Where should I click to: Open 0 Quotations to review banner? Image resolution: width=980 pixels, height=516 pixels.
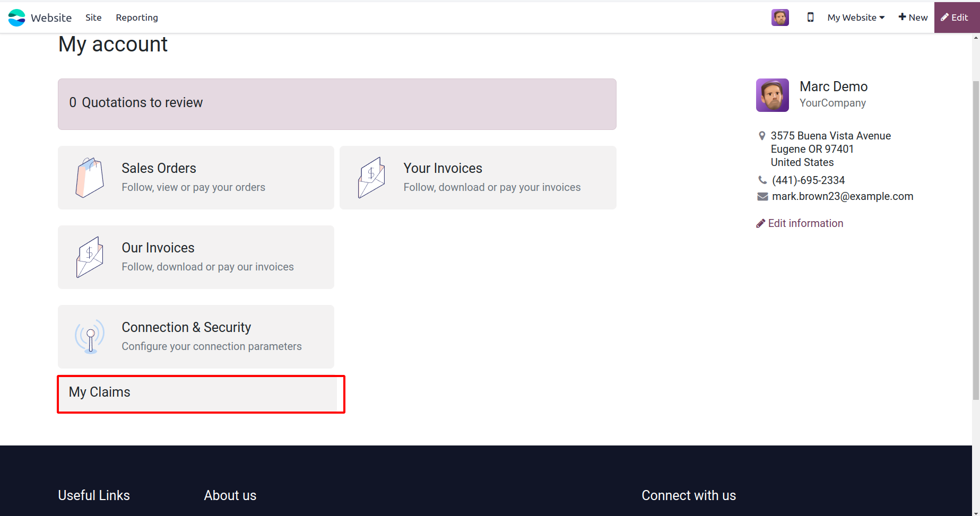pos(337,104)
